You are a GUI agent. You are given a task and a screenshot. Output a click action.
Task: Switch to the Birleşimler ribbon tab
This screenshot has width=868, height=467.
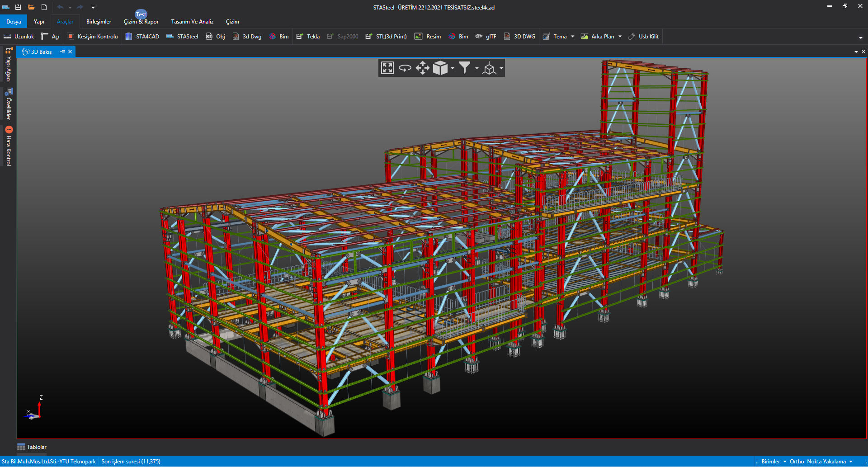pyautogui.click(x=99, y=22)
